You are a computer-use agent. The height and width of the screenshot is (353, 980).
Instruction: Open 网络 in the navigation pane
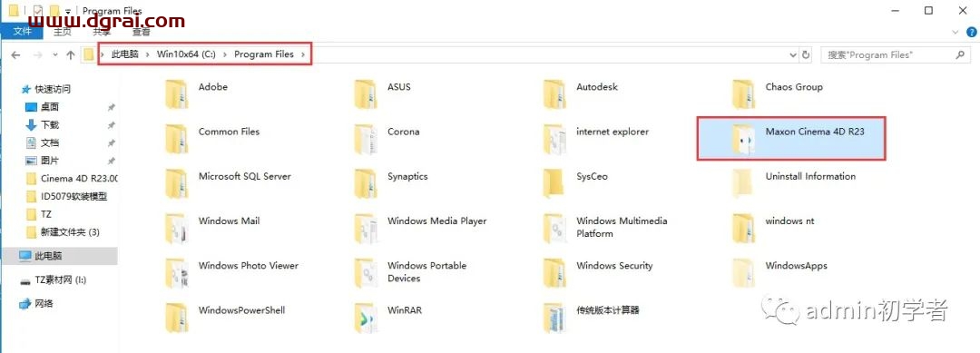[x=36, y=304]
